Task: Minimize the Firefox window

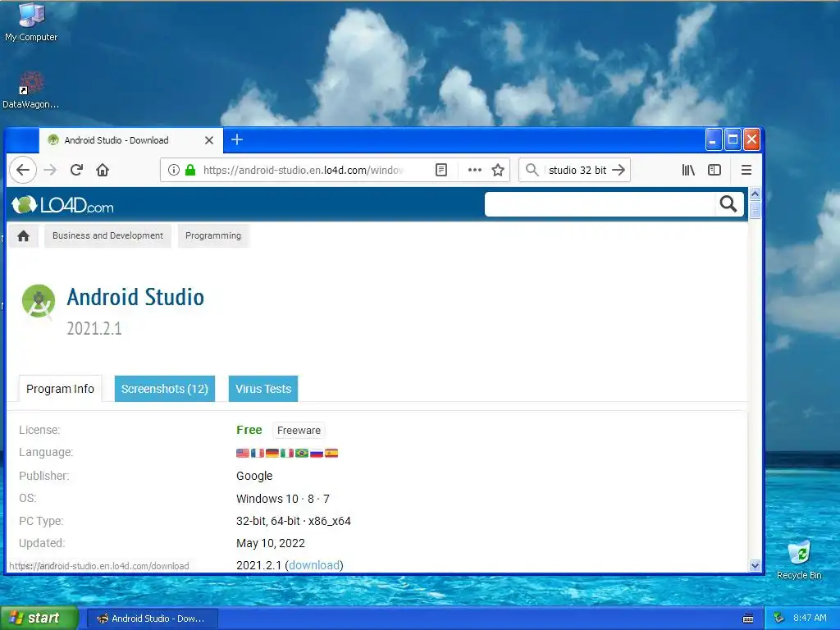Action: pos(713,139)
